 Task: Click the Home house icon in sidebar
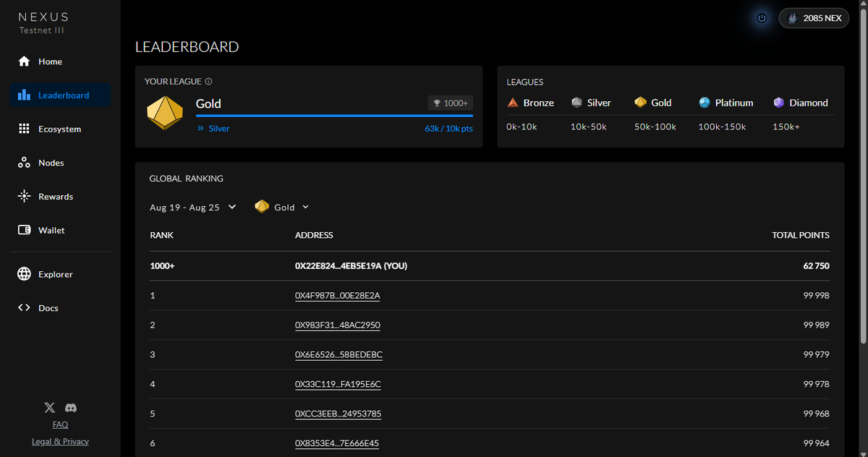tap(24, 61)
